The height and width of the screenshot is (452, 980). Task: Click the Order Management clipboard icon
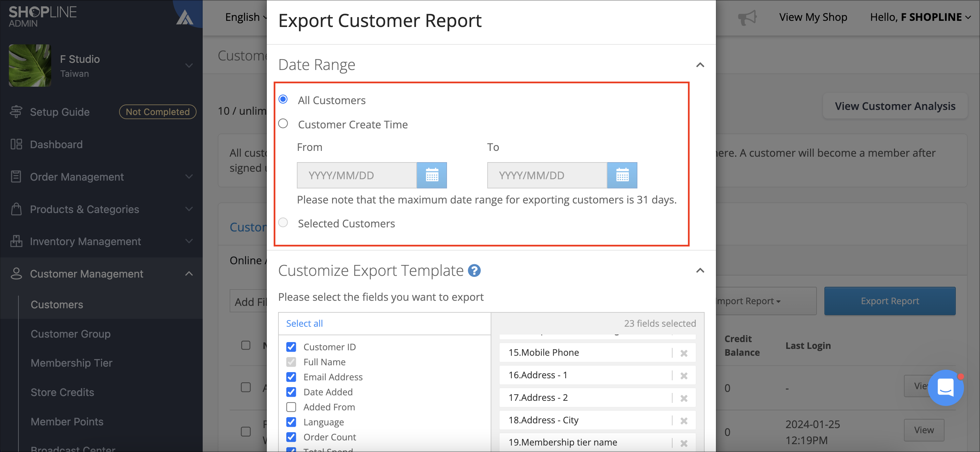pos(16,176)
